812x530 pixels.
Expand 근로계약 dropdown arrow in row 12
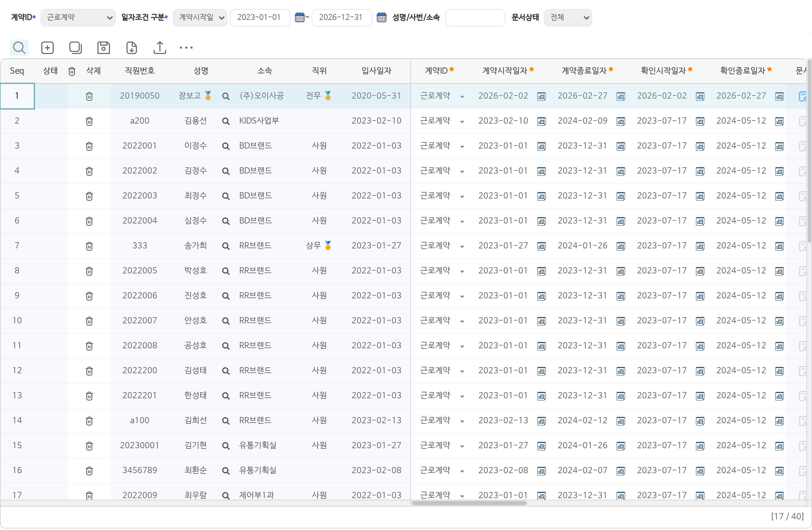(x=462, y=371)
